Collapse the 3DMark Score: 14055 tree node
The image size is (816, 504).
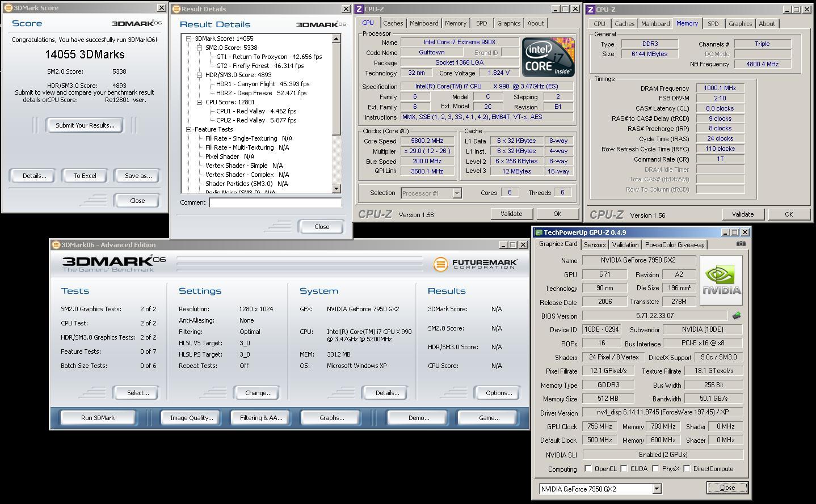(189, 39)
